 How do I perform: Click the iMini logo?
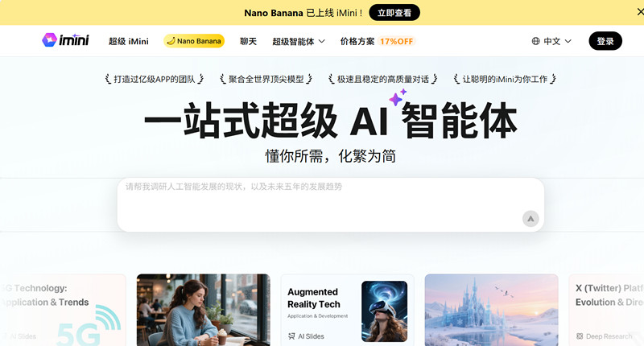pyautogui.click(x=65, y=40)
